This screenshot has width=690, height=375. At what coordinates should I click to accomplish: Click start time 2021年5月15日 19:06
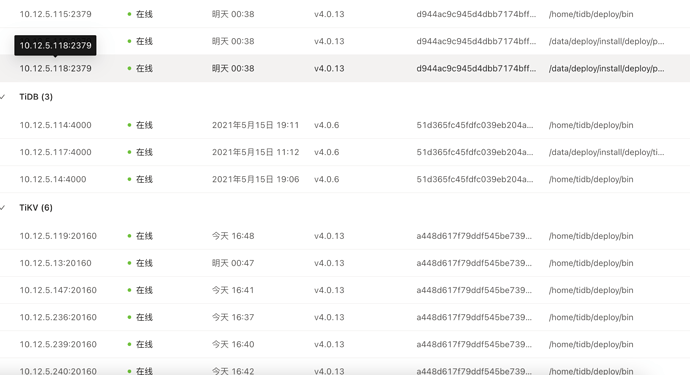tap(256, 180)
